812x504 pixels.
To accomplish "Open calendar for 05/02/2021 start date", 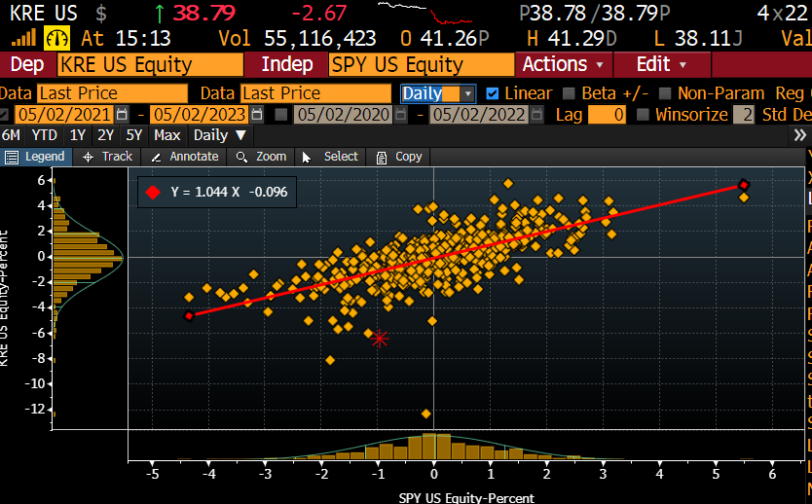I will (122, 115).
